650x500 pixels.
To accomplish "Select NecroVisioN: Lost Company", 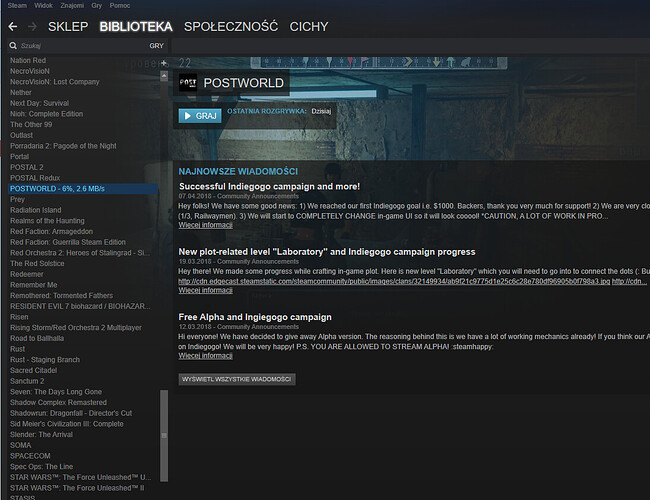I will [55, 82].
